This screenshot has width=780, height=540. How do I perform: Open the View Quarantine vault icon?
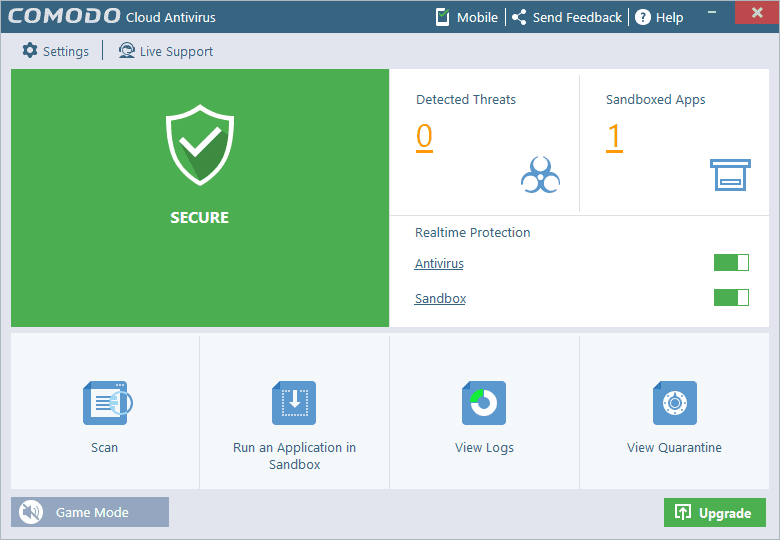coord(675,403)
